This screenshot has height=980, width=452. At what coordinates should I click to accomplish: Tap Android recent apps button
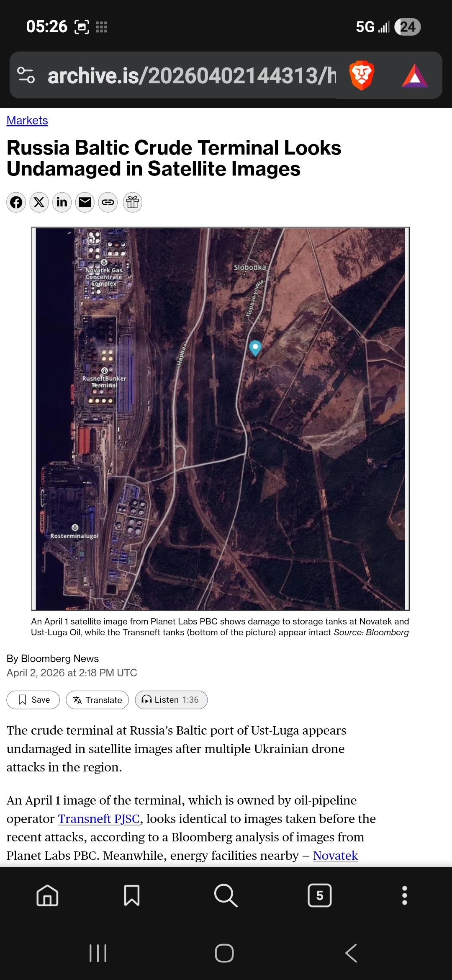[98, 953]
